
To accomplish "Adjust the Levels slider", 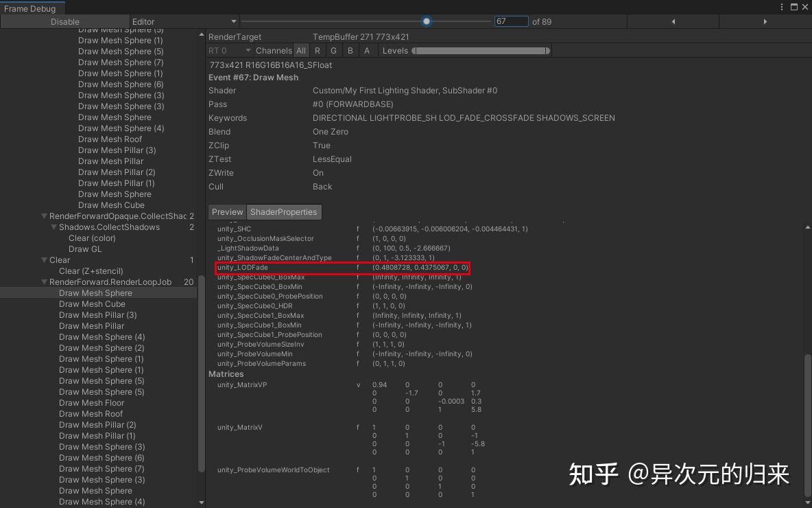I will tap(480, 50).
